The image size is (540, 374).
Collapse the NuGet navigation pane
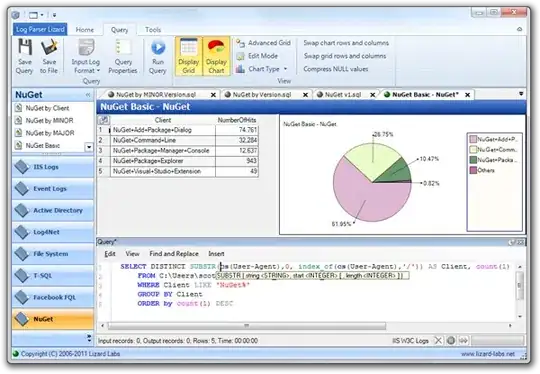pyautogui.click(x=88, y=95)
